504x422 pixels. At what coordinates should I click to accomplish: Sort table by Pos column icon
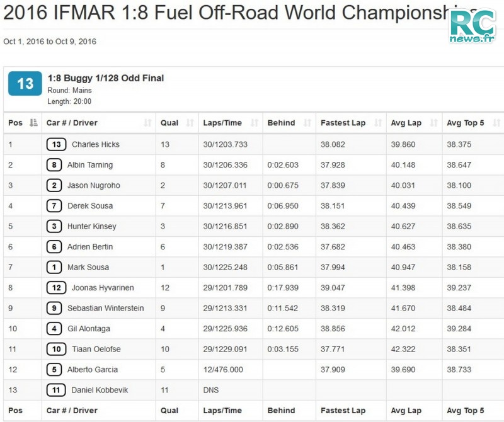(33, 123)
